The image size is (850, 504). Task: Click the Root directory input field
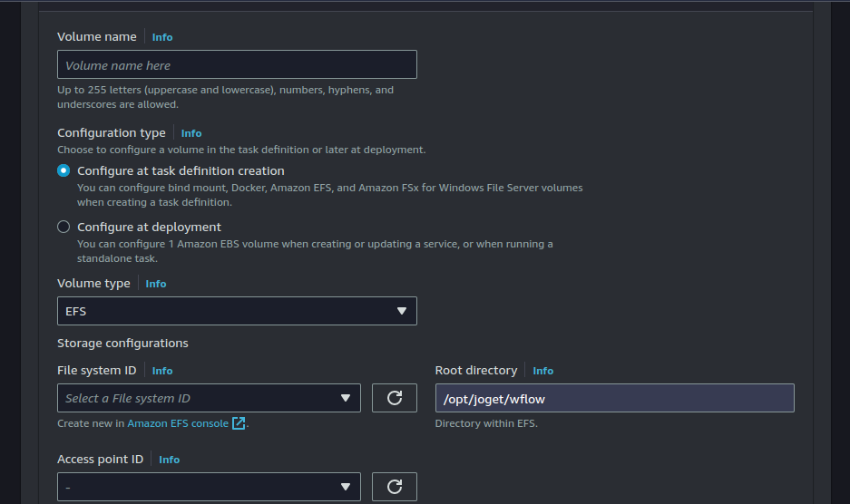pos(614,398)
